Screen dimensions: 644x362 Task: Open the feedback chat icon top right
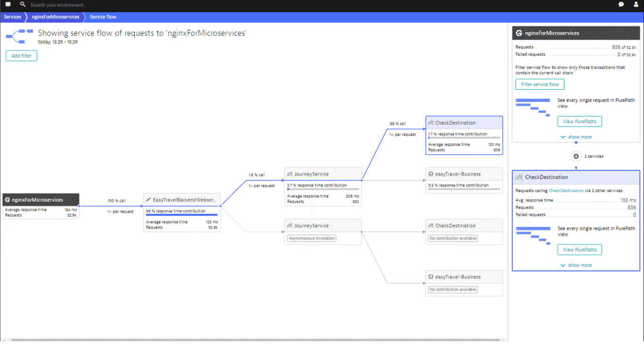pyautogui.click(x=621, y=4)
